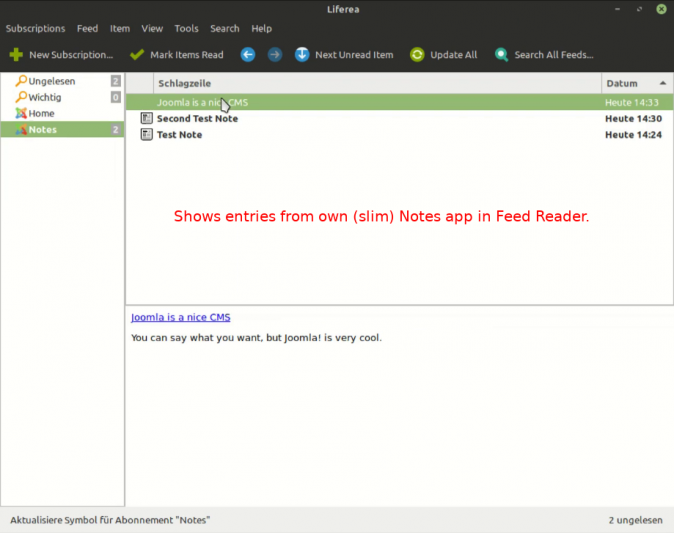Click the item icon of Second Test Note
The image size is (674, 533).
[x=147, y=118]
